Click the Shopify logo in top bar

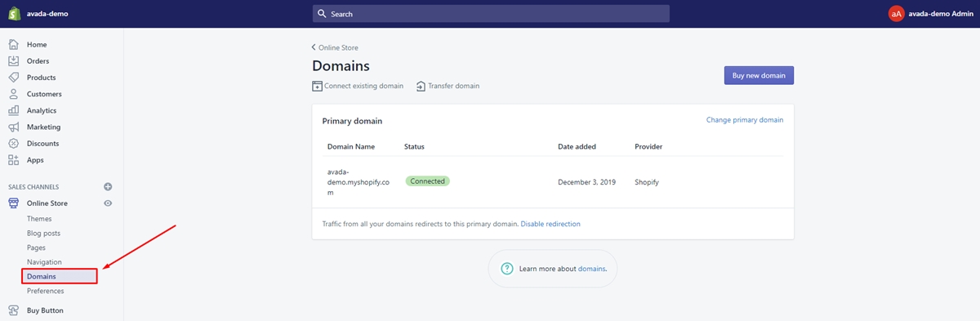pos(14,13)
